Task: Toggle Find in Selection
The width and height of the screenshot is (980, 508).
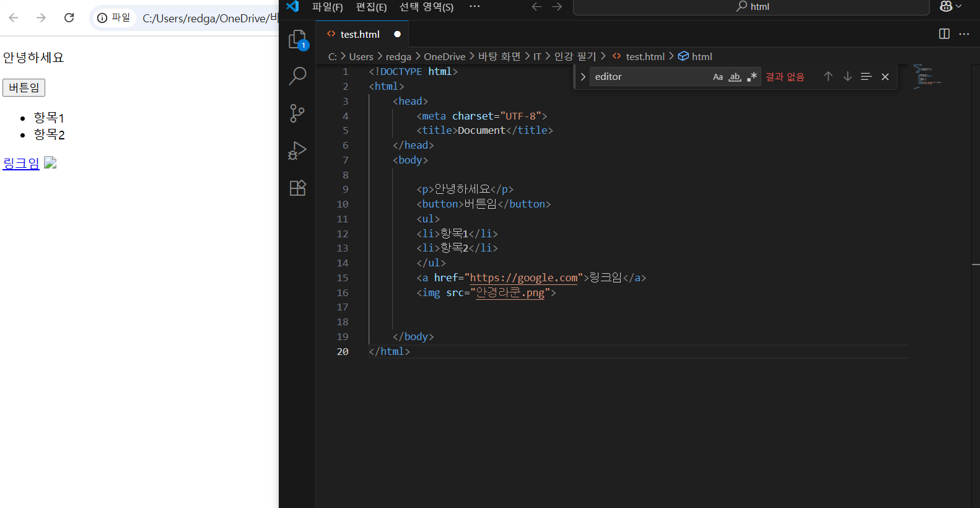Action: pos(866,76)
